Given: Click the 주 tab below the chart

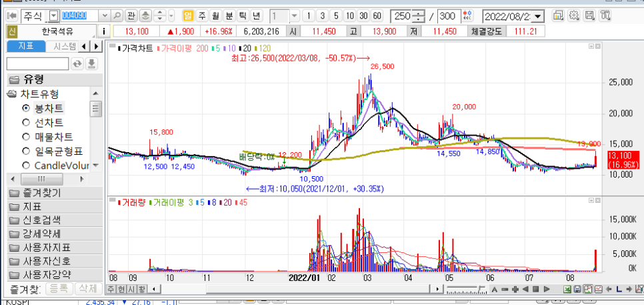Looking at the screenshot, I should (111, 288).
